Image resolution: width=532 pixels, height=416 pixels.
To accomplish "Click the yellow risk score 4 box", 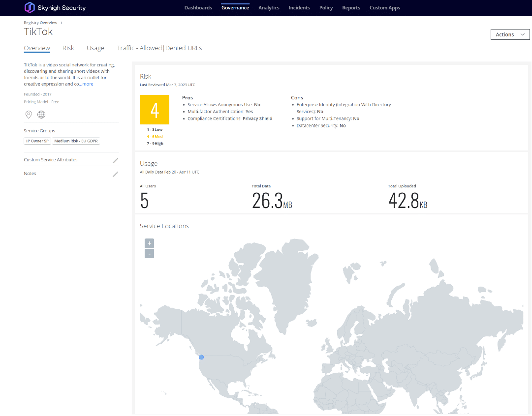I will (155, 110).
